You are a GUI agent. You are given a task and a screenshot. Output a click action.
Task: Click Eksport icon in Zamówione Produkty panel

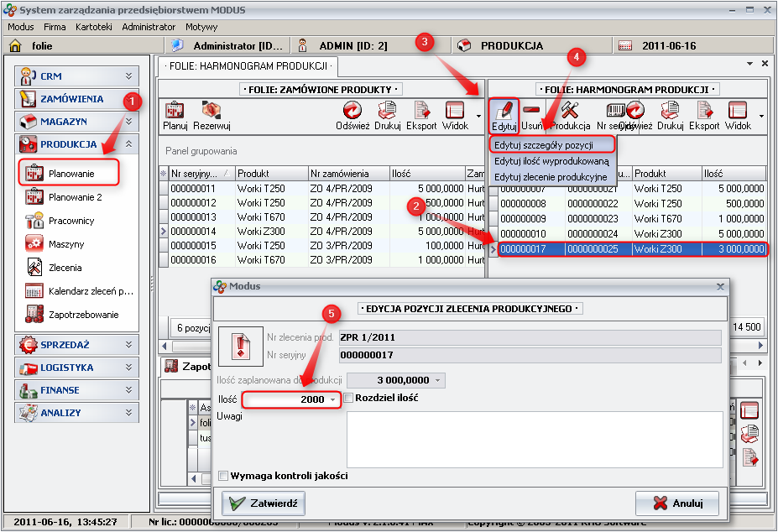tap(421, 115)
